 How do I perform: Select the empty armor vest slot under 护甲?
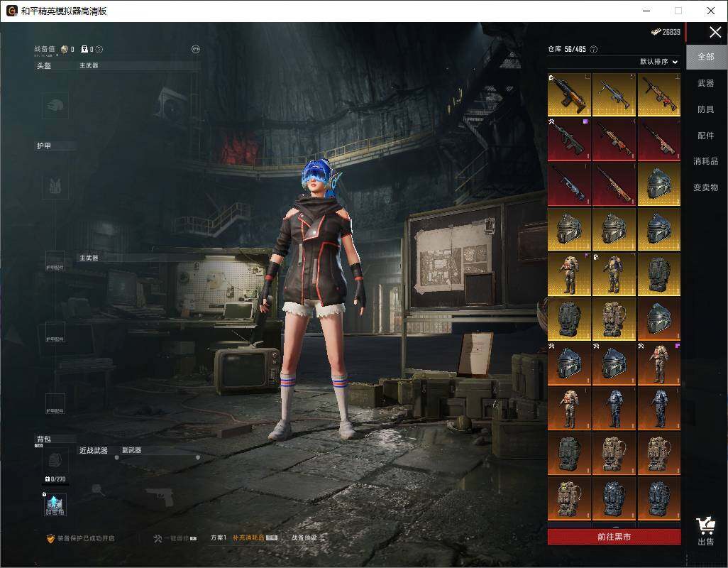55,186
